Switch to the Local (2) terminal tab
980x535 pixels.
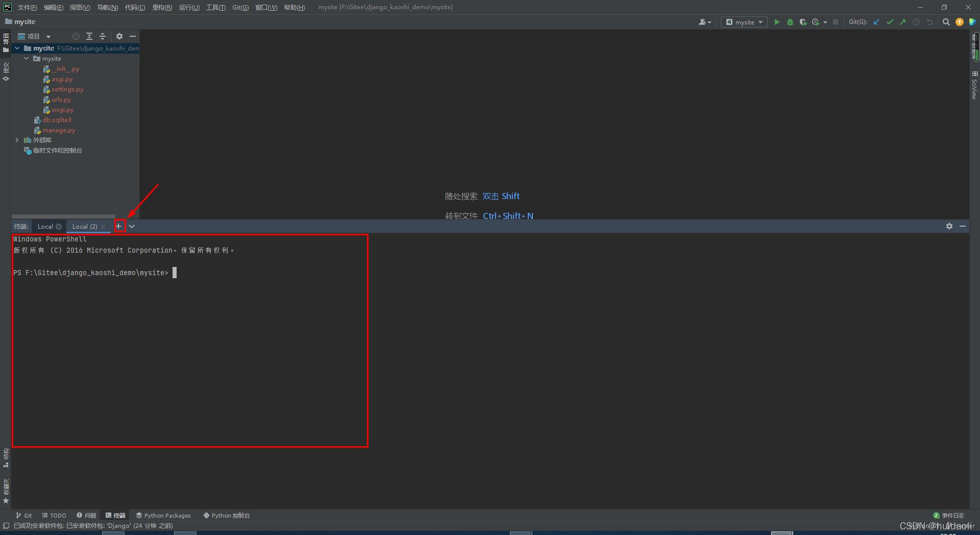[85, 227]
